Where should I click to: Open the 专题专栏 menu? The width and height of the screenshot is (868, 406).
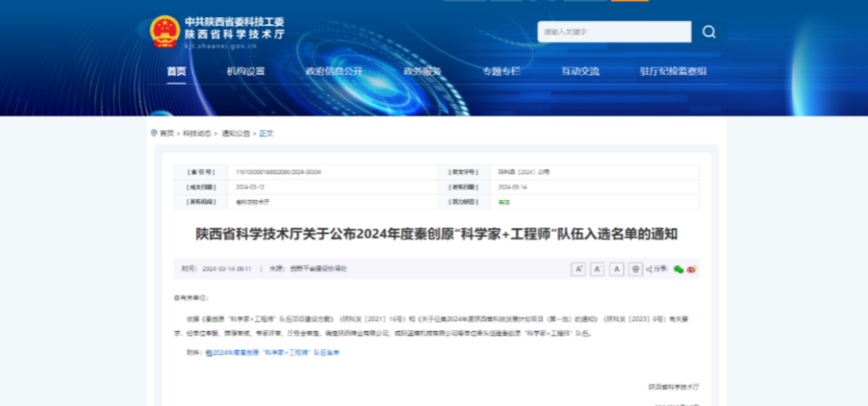[501, 71]
